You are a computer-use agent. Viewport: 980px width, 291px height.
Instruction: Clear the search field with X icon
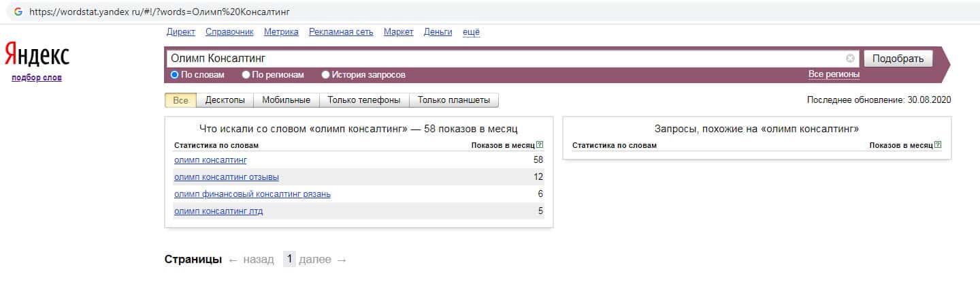[x=850, y=59]
